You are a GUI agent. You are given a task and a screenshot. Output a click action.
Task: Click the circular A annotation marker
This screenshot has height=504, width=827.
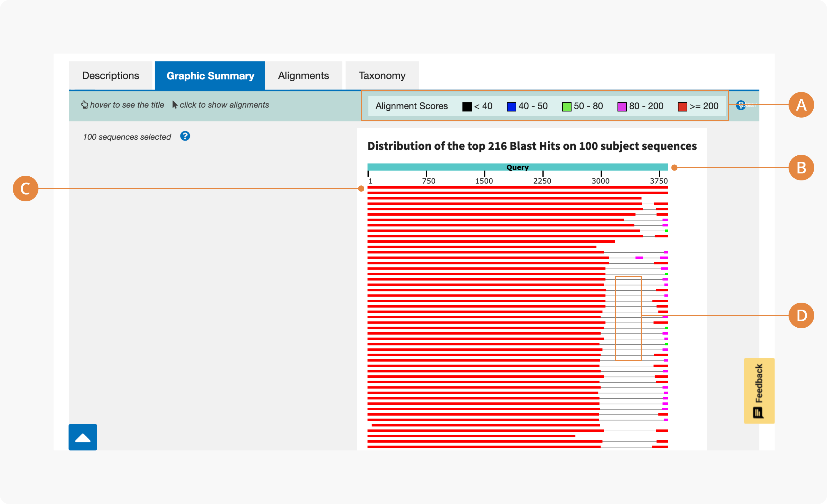point(801,105)
